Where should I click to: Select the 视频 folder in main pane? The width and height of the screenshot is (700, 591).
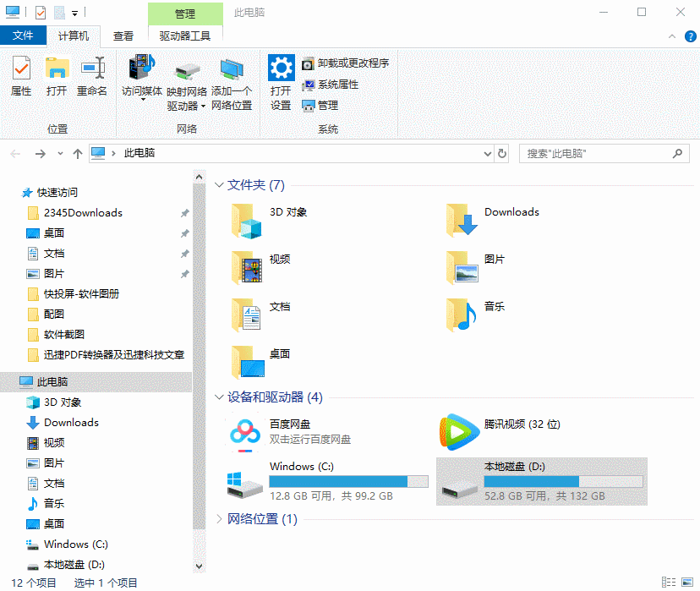[260, 268]
